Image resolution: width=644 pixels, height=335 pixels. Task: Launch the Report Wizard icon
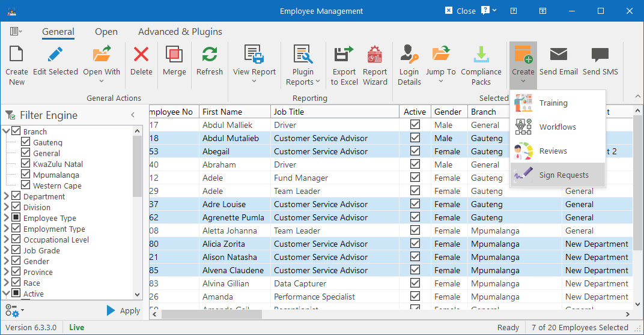pyautogui.click(x=375, y=54)
